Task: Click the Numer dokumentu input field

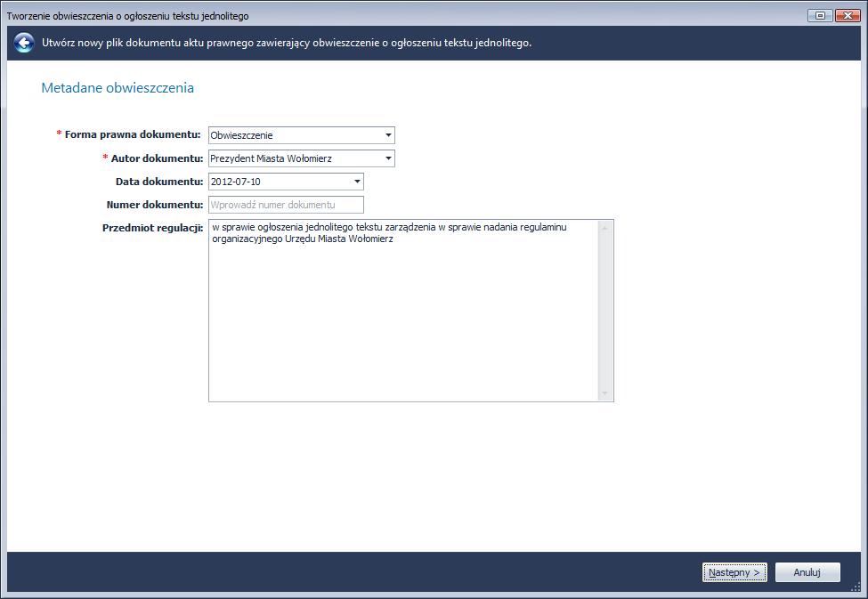Action: pyautogui.click(x=286, y=205)
